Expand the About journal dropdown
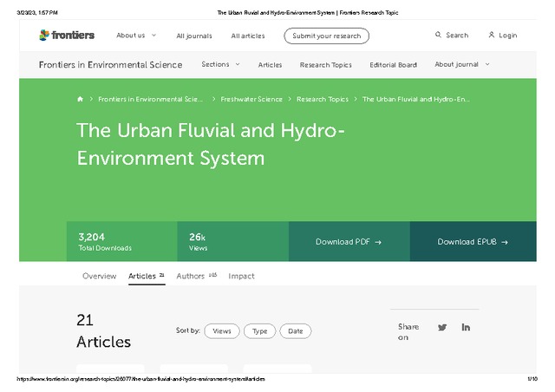 (x=461, y=65)
